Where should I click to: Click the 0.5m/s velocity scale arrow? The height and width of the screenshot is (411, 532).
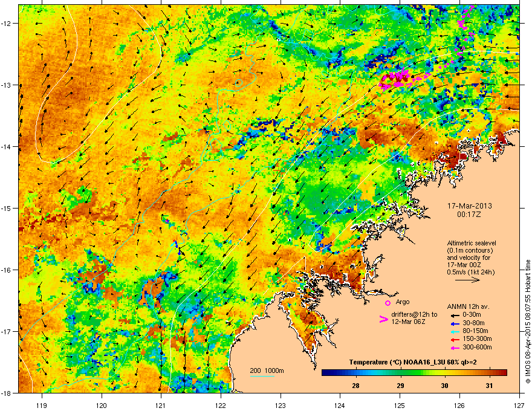pyautogui.click(x=467, y=280)
